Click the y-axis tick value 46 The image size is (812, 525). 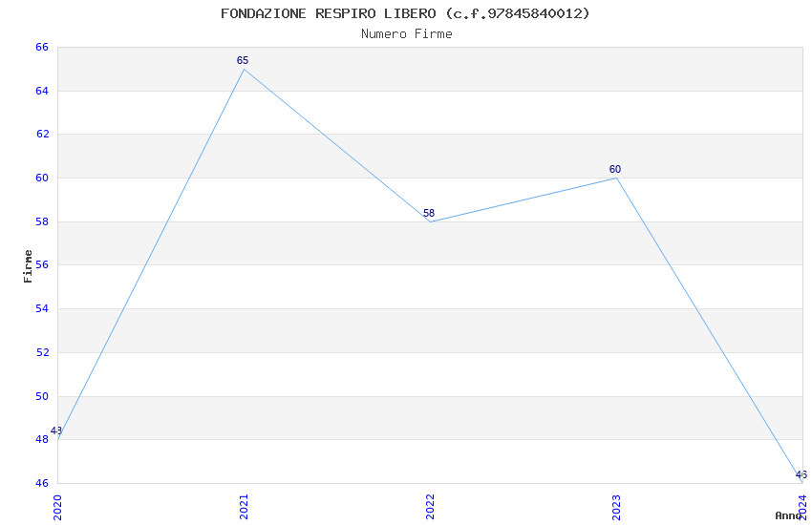click(x=42, y=484)
